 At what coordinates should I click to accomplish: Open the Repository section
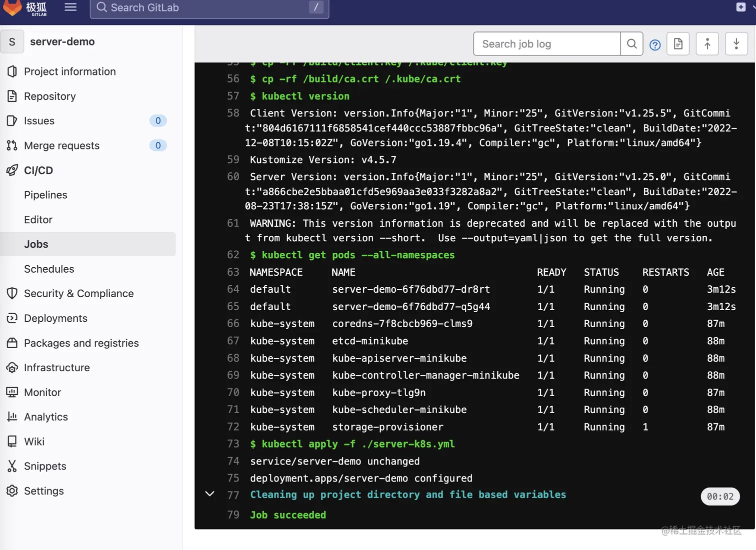(x=50, y=96)
